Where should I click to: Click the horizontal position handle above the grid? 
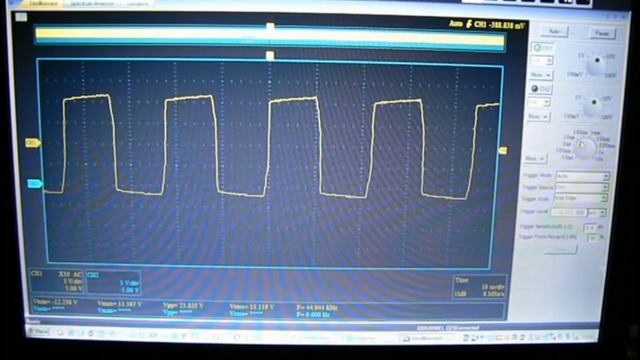click(269, 56)
